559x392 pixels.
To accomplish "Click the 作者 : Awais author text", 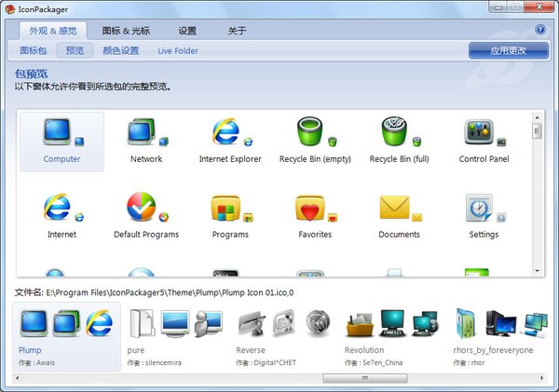I will point(36,363).
